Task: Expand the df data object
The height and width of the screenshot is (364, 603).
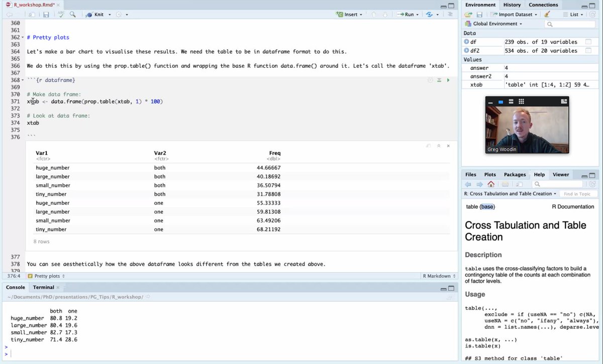Action: [466, 42]
